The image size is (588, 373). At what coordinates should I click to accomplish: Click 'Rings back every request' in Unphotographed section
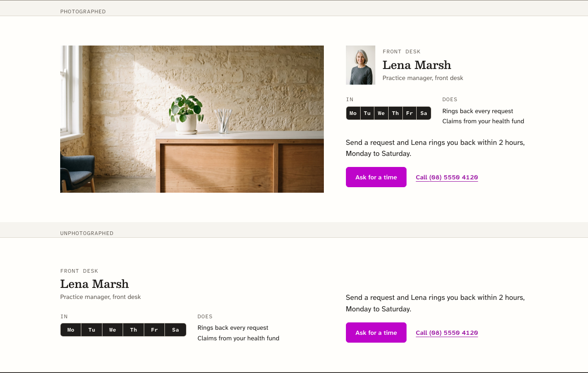click(233, 328)
